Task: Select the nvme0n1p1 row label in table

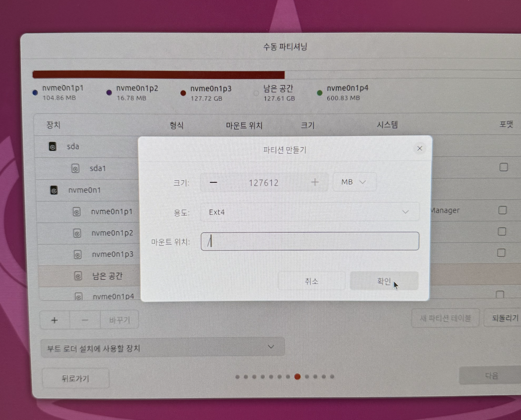Action: tap(112, 212)
